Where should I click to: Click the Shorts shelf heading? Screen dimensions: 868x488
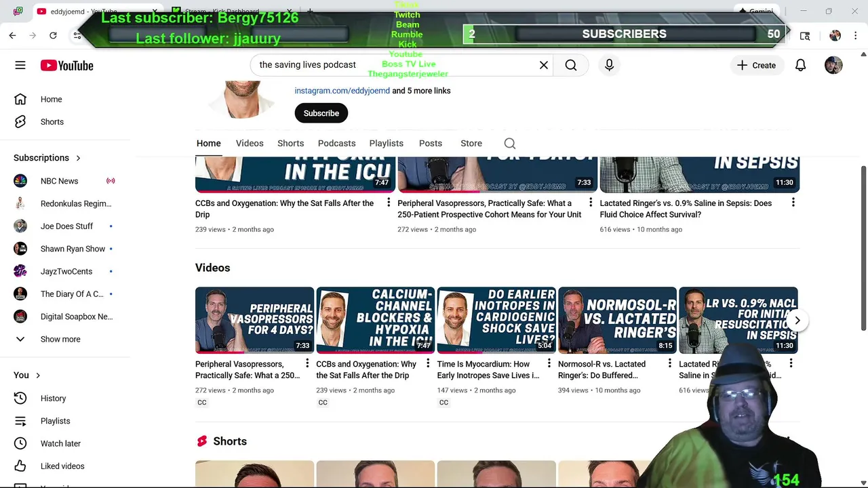coord(230,441)
